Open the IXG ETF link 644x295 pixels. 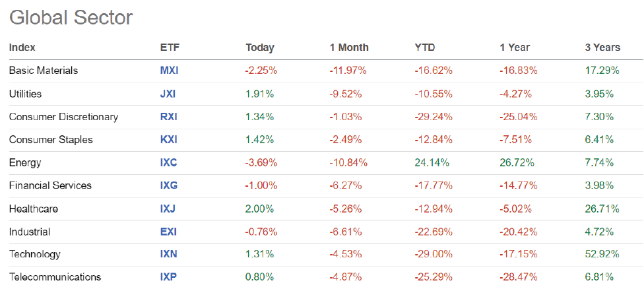(x=168, y=185)
